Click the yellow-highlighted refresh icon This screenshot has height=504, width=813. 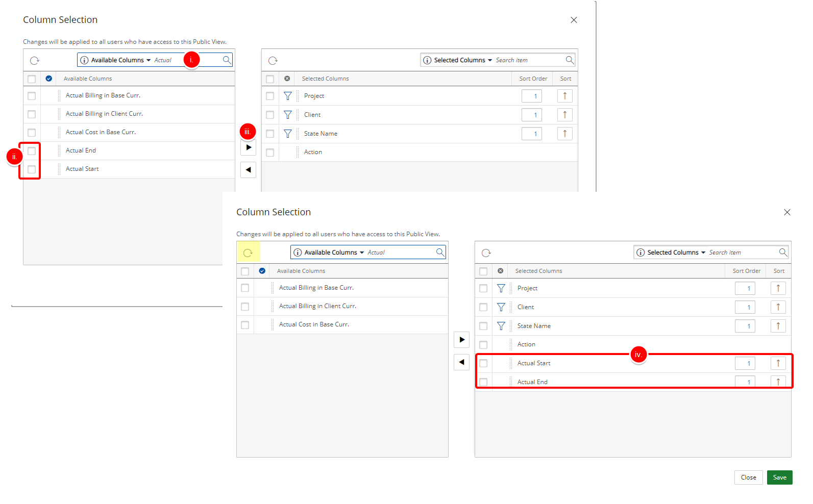pyautogui.click(x=248, y=253)
